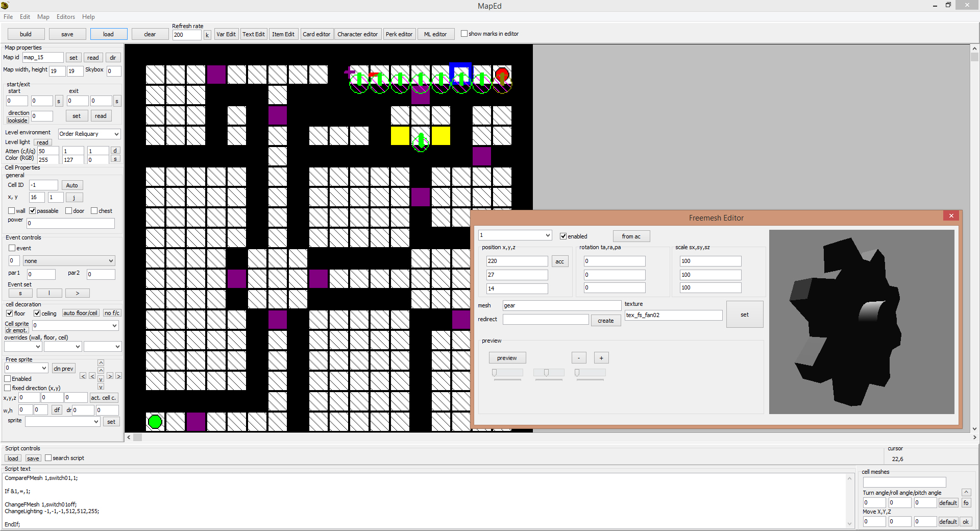
Task: Click the plus button in Freemesh preview
Action: pos(601,358)
